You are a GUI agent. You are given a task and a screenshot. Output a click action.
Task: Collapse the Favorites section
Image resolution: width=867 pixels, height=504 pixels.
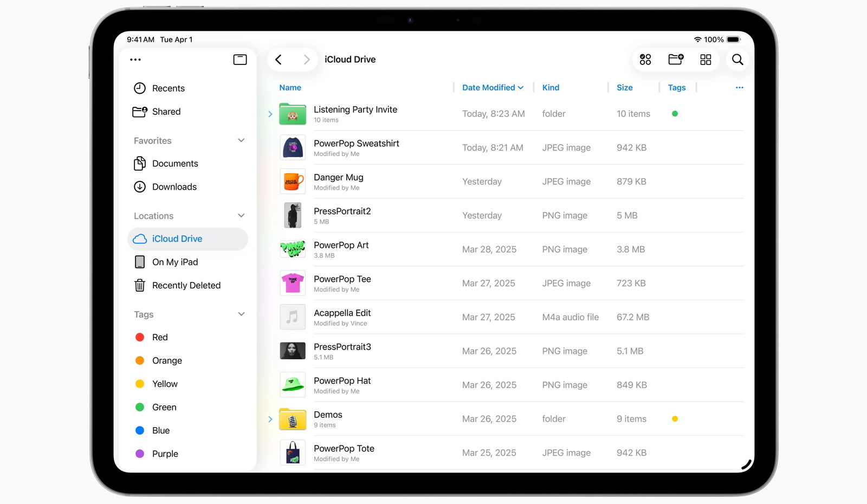pos(241,140)
